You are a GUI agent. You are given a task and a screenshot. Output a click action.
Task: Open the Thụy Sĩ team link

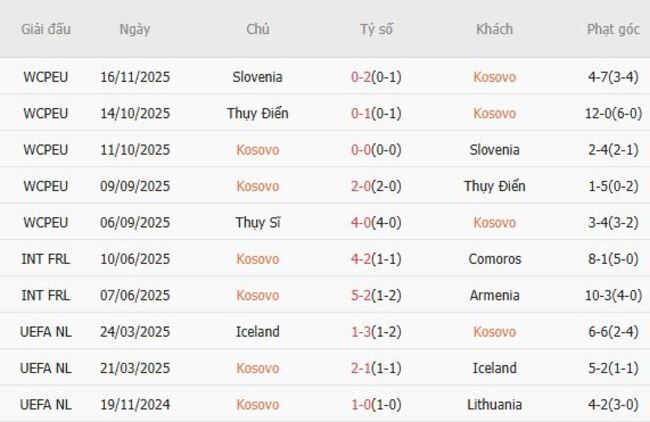(257, 222)
